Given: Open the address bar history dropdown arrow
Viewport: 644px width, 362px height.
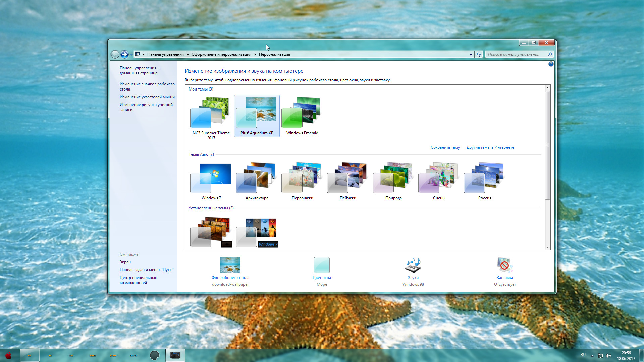Looking at the screenshot, I should tap(471, 54).
